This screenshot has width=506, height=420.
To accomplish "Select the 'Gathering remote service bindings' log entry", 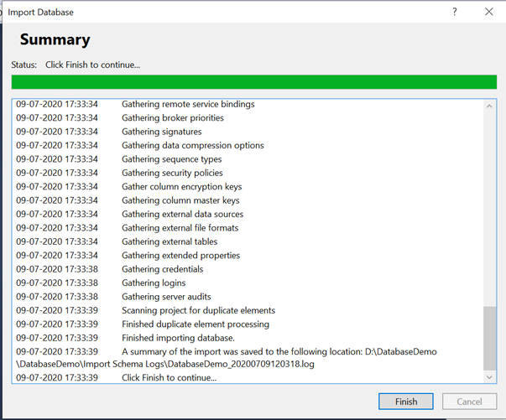I will tap(188, 105).
